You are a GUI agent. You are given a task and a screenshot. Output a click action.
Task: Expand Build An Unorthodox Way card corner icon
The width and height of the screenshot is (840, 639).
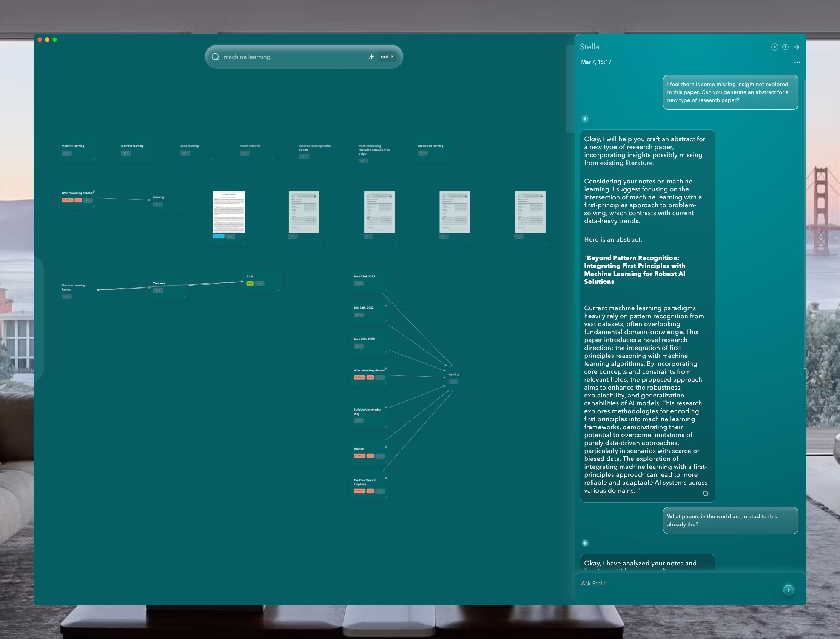coord(386,427)
